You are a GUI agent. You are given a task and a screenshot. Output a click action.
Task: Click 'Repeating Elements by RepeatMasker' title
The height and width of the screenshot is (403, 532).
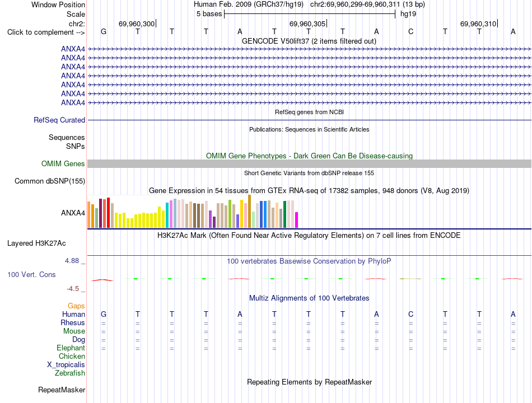tap(310, 382)
